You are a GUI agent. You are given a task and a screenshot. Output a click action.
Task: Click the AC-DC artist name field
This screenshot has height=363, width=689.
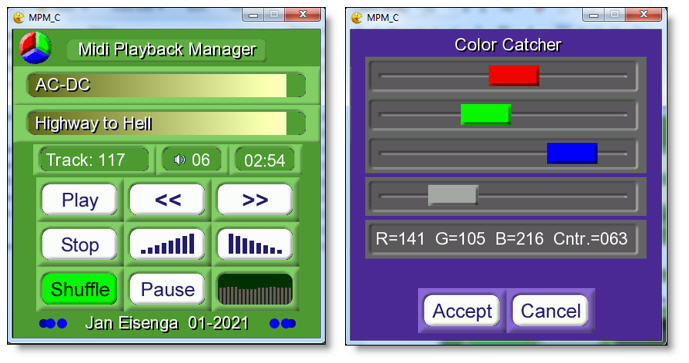coord(166,85)
